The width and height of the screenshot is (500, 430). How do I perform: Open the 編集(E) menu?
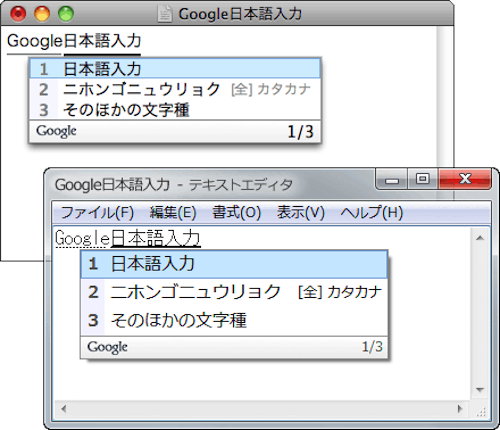click(173, 212)
